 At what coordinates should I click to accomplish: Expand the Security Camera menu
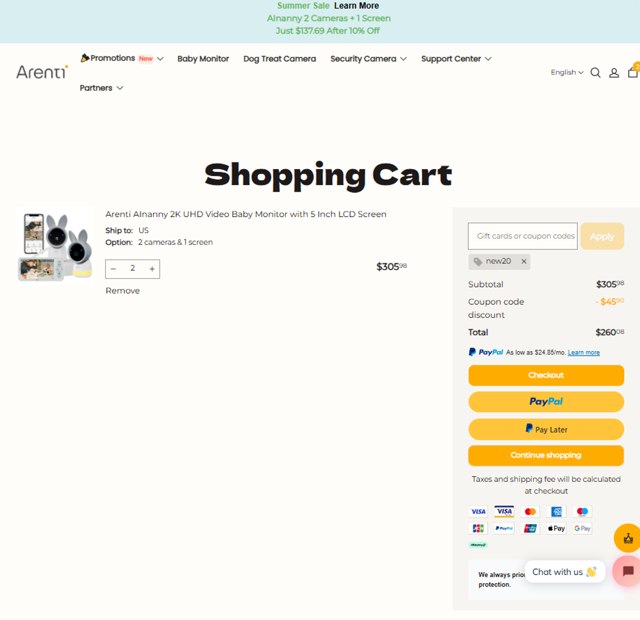pyautogui.click(x=368, y=59)
